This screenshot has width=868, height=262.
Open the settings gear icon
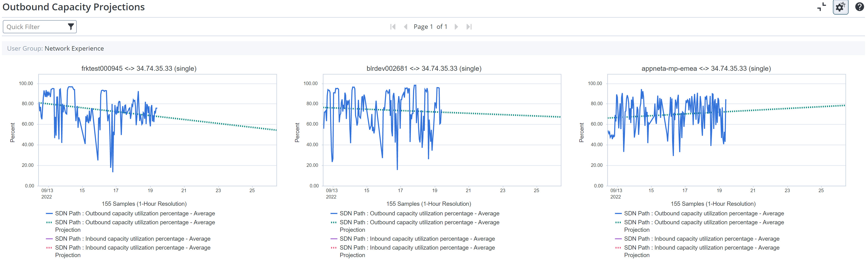point(840,7)
